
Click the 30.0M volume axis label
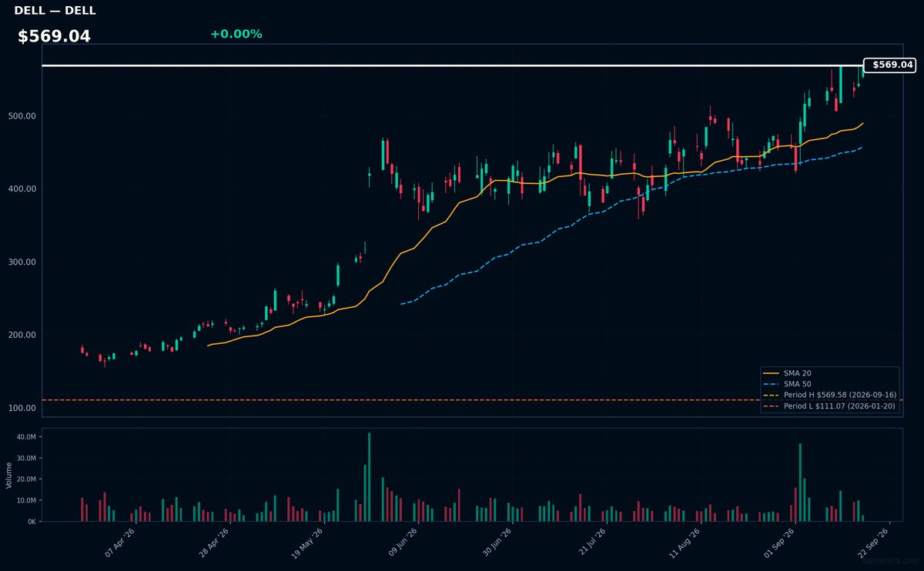pyautogui.click(x=27, y=458)
